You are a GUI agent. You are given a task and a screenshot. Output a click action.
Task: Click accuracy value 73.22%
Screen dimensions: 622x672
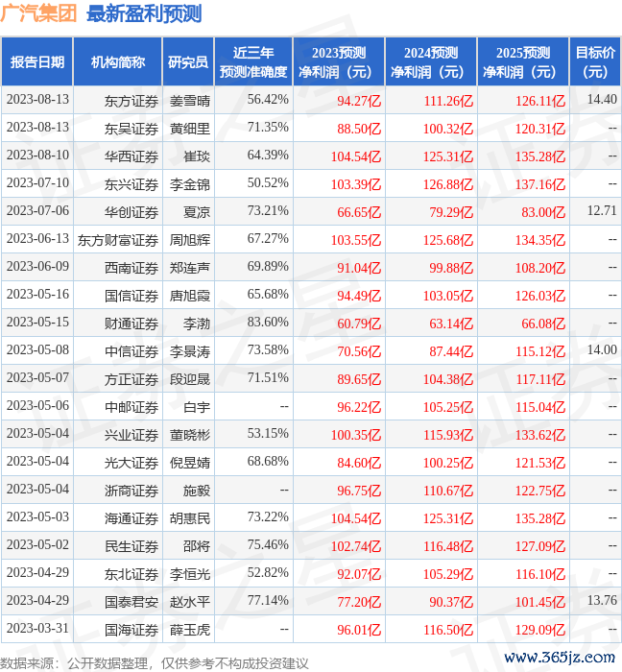click(268, 517)
